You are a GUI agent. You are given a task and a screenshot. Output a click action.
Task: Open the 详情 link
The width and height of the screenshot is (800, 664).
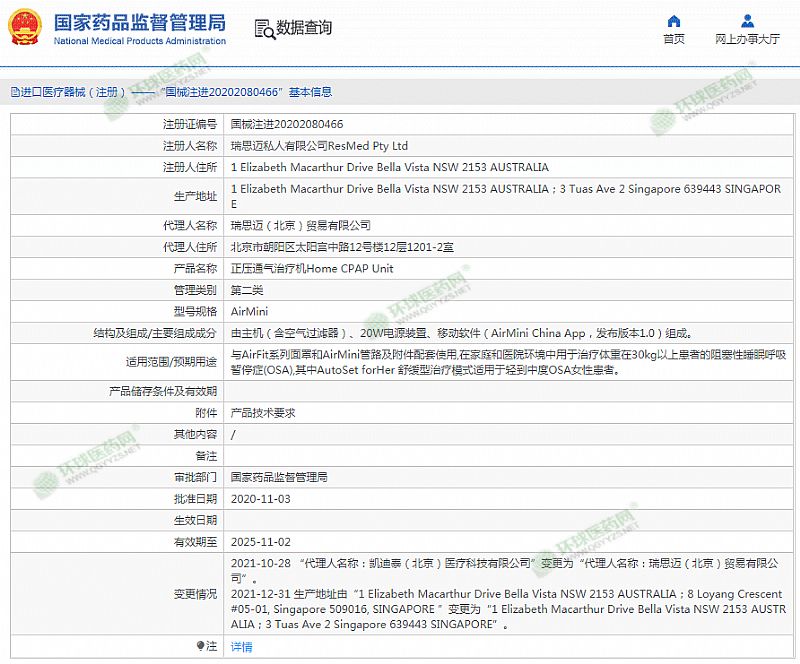coord(241,647)
